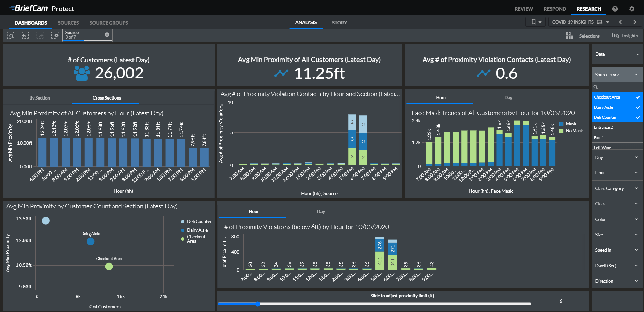Activate the smart search selection icon
The width and height of the screenshot is (644, 312).
coord(10,35)
